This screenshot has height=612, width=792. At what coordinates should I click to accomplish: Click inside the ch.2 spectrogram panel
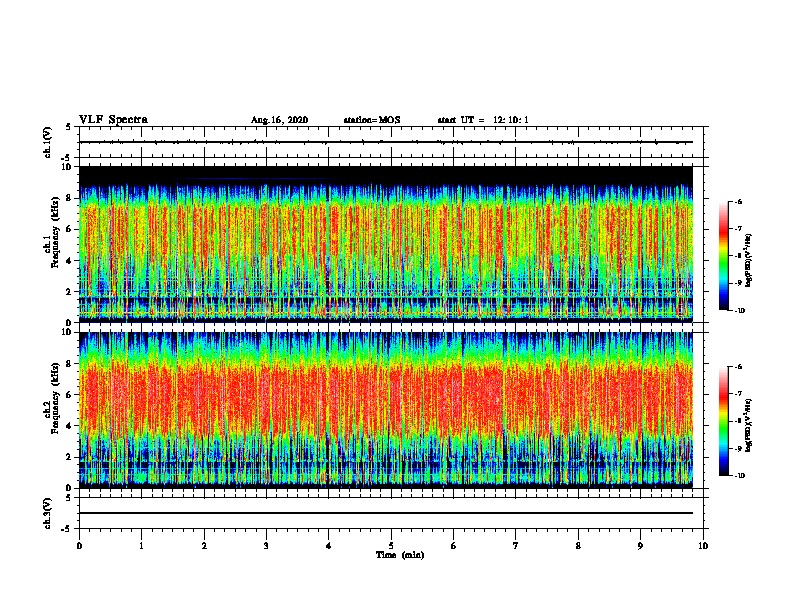coord(386,410)
